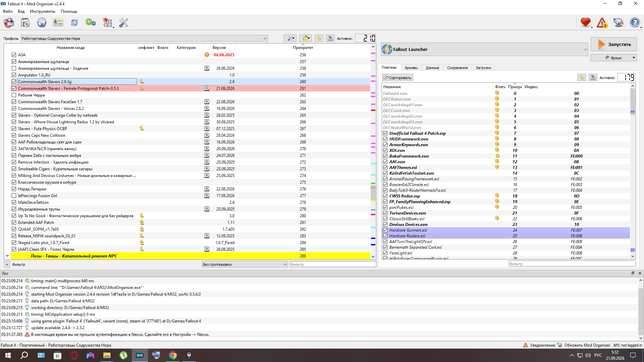Screen dimensions: 644x362
Task: Restore plugin list backup icon
Action: pos(582,77)
